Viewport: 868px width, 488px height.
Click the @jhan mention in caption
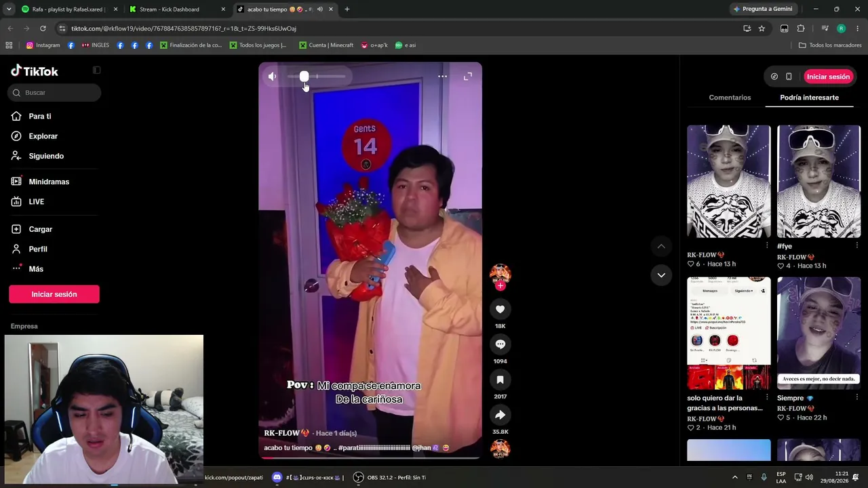[x=425, y=448]
